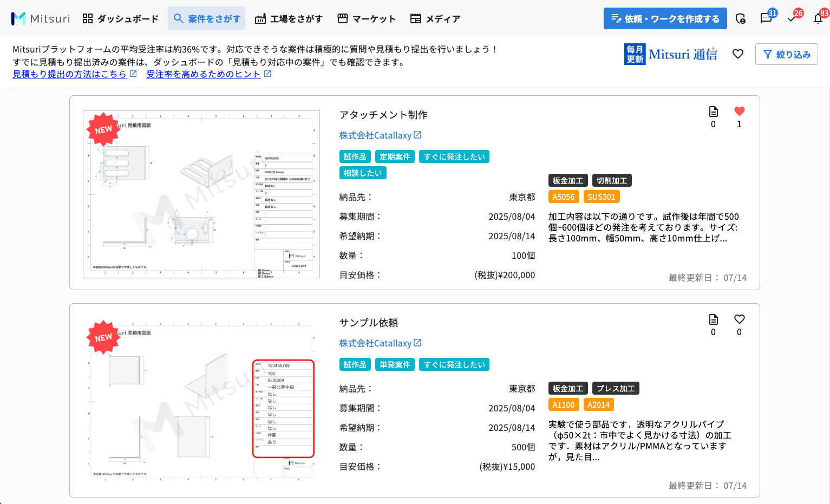Show favorites with the header heart icon
Image resolution: width=830 pixels, height=504 pixels.
click(738, 54)
